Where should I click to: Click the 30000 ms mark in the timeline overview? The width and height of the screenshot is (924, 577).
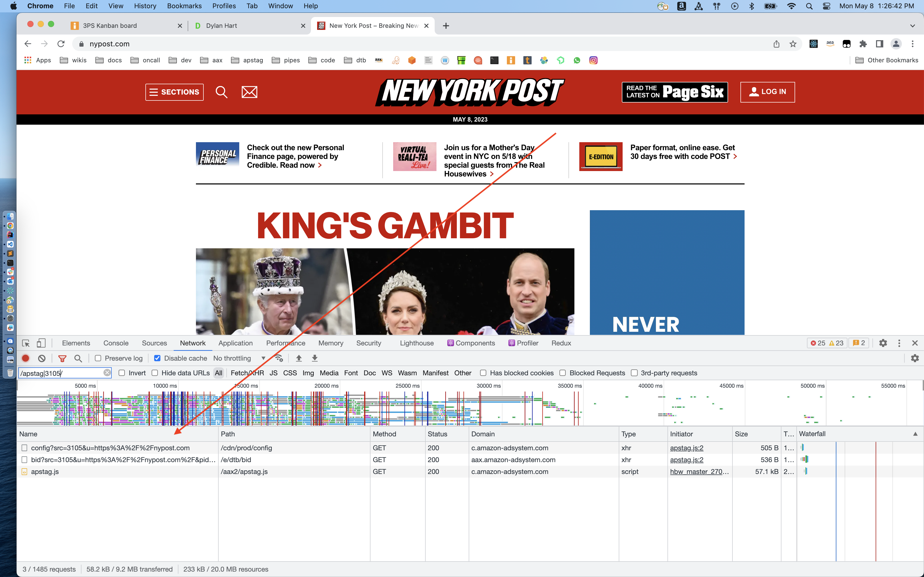pos(488,386)
